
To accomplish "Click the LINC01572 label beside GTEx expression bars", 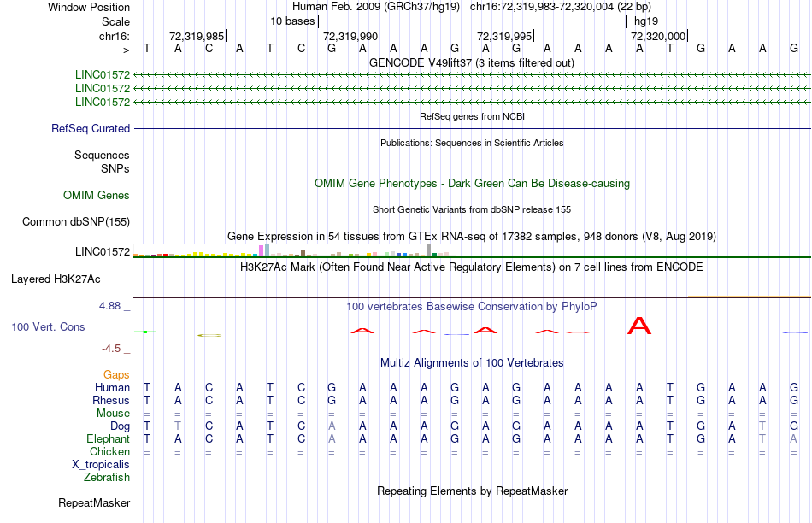I will pyautogui.click(x=103, y=251).
